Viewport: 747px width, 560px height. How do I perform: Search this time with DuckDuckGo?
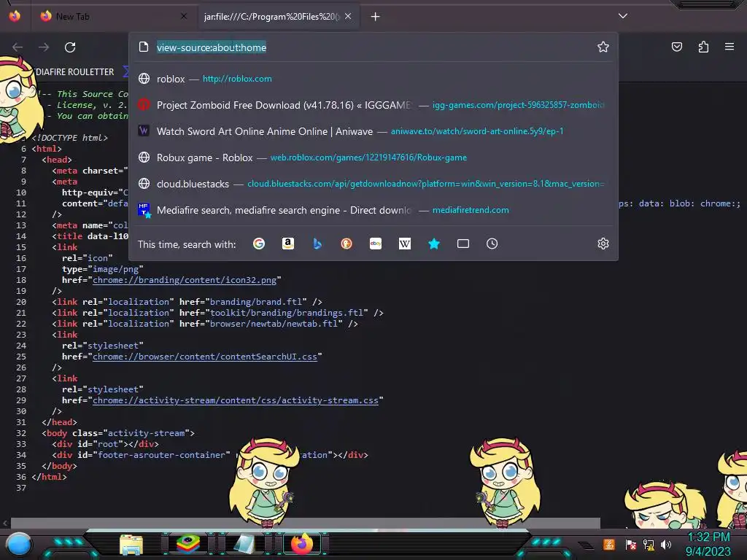[347, 244]
